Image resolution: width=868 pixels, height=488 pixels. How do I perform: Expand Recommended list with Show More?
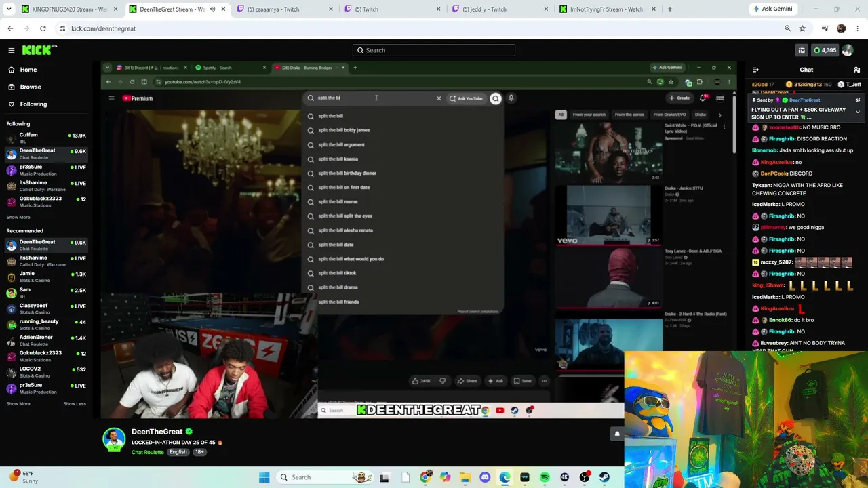point(18,404)
